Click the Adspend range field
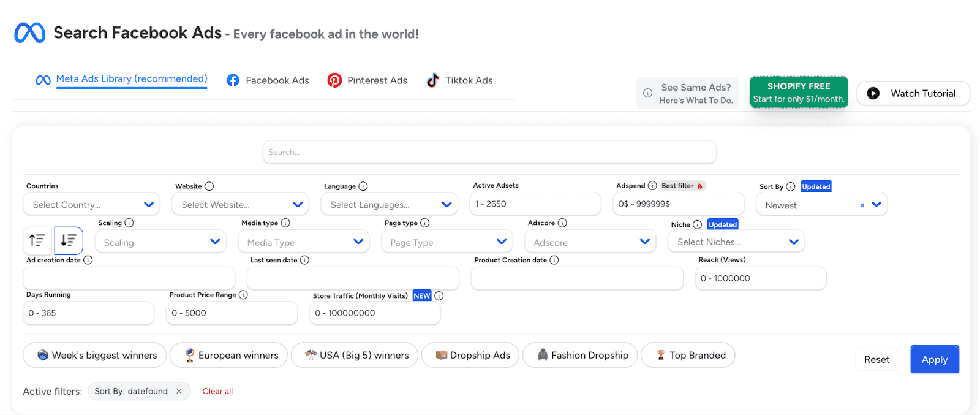 pyautogui.click(x=679, y=204)
